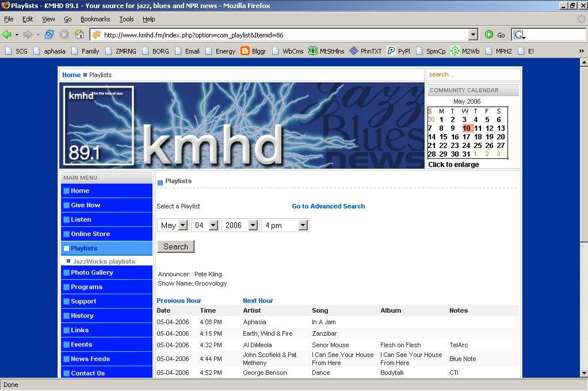
Task: Click the MtStHlns bookmark icon
Action: [x=312, y=51]
